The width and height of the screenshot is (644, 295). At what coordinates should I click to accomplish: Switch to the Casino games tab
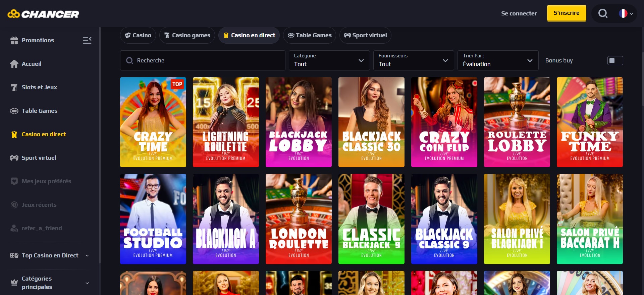pos(187,35)
